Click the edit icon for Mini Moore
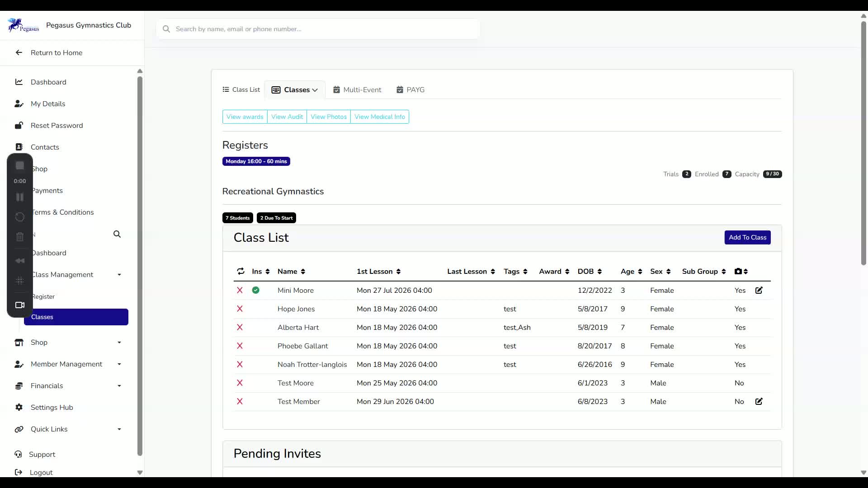Image resolution: width=868 pixels, height=488 pixels. (x=759, y=290)
